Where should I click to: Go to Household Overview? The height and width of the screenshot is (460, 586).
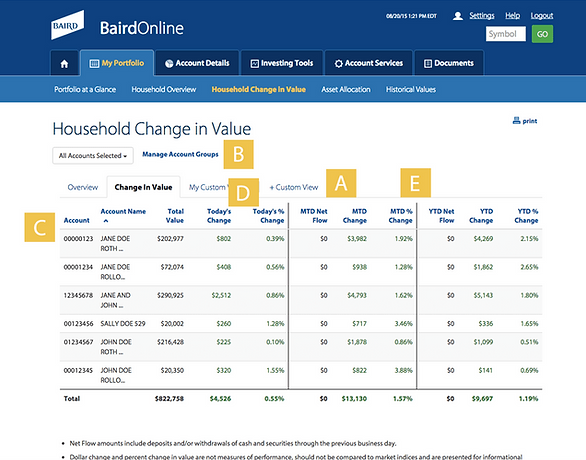coord(164,89)
